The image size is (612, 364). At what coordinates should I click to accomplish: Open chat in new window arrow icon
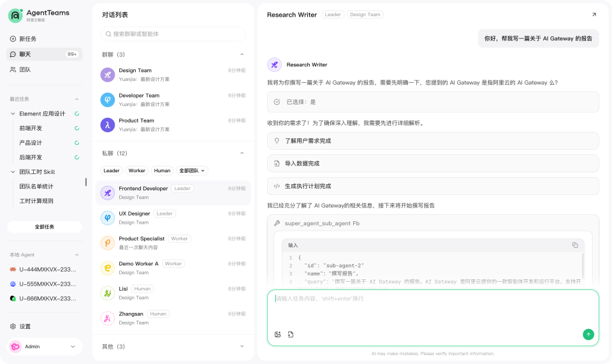[x=594, y=15]
